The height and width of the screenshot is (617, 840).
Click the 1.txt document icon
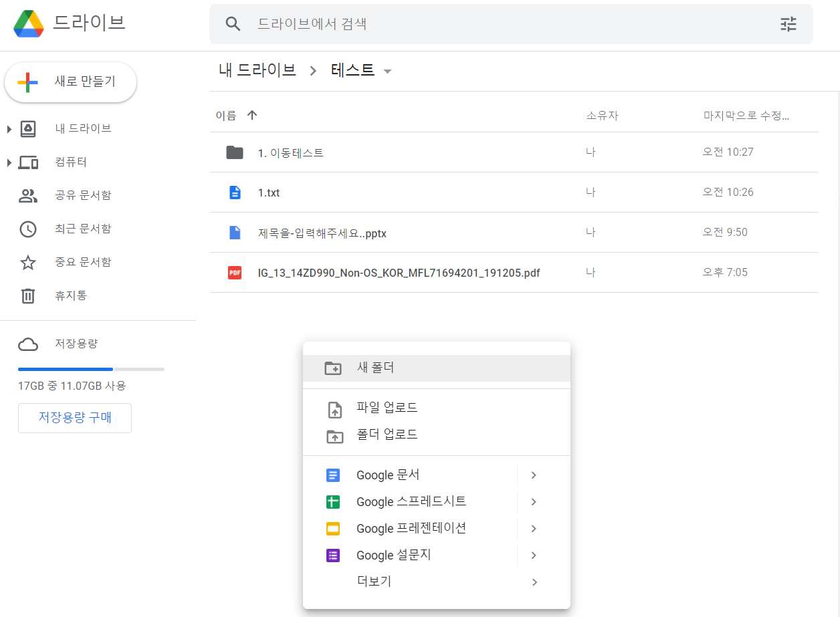[x=235, y=193]
